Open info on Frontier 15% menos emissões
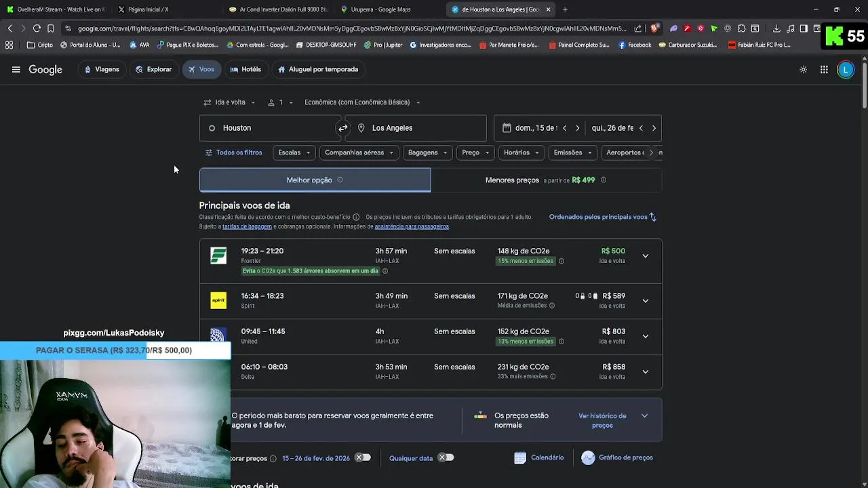 coord(561,261)
